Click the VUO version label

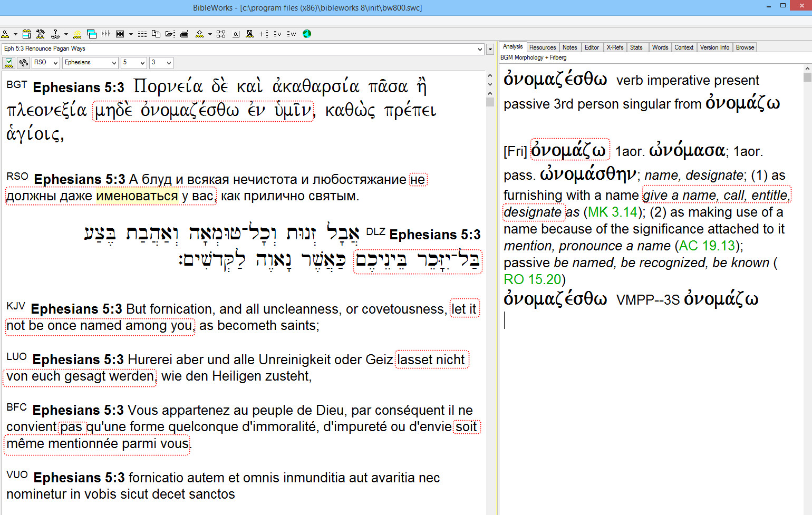pyautogui.click(x=17, y=474)
